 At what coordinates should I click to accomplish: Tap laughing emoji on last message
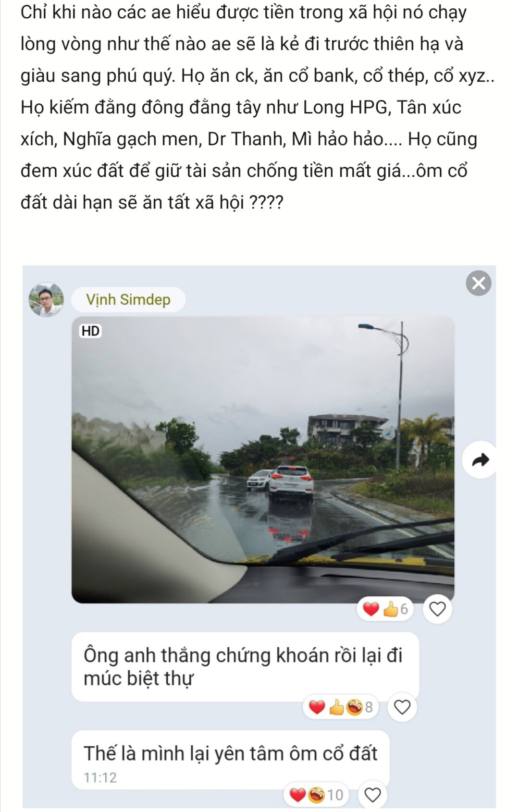pyautogui.click(x=316, y=795)
